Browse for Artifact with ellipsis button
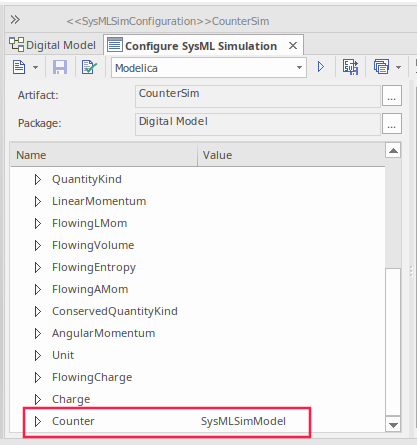This screenshot has width=417, height=445. [x=392, y=96]
